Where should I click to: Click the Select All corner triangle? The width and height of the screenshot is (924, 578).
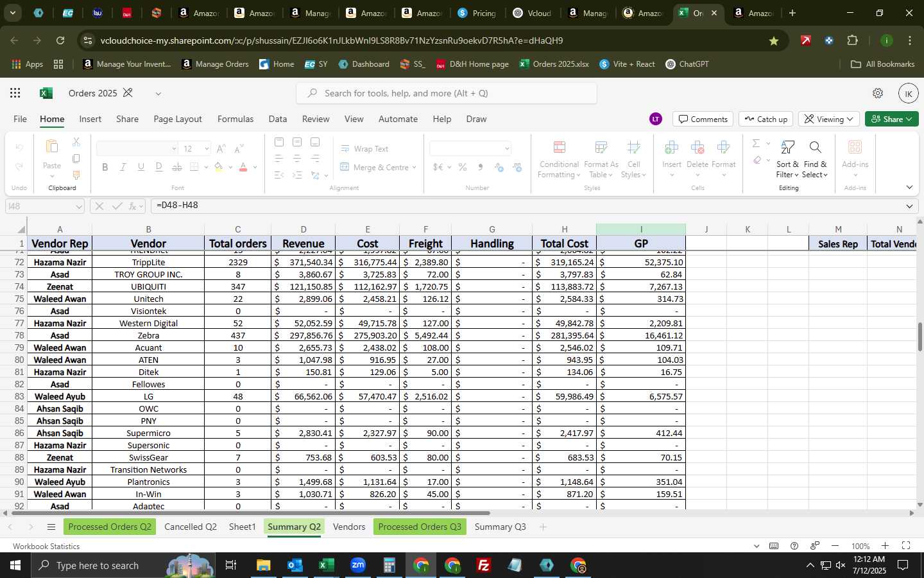pyautogui.click(x=21, y=229)
